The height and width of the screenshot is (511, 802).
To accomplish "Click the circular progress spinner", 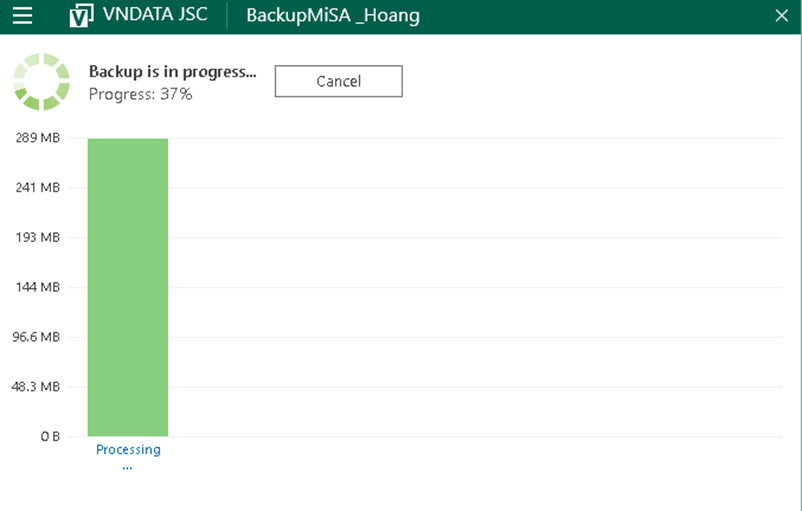I will [41, 82].
